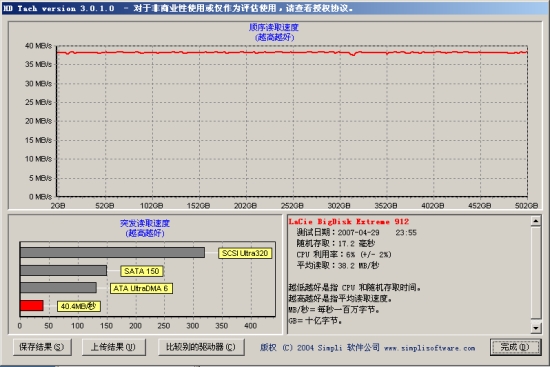Click the gray SCSI Ultra320 bar
Screen dimensions: 550x367
coord(112,253)
